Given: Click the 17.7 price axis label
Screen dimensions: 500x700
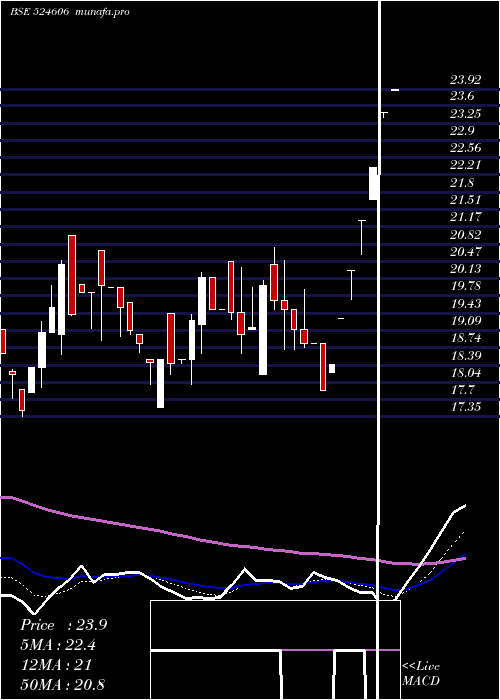Looking at the screenshot, I should pos(462,390).
